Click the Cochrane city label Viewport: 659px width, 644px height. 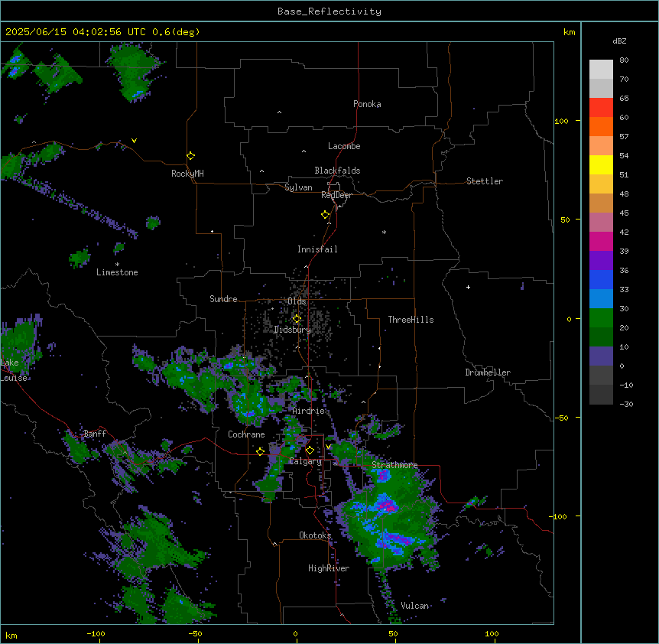246,434
